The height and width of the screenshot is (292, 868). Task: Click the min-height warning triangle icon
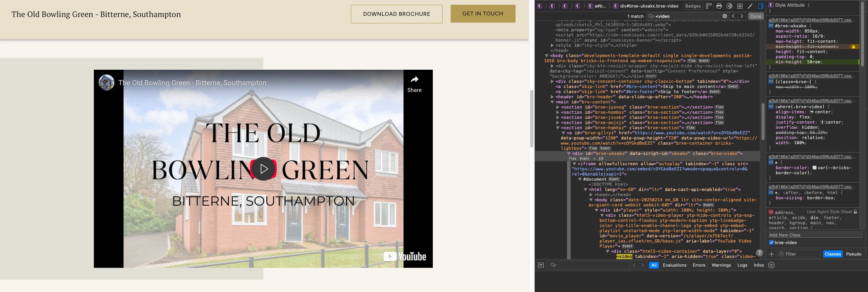click(x=853, y=47)
